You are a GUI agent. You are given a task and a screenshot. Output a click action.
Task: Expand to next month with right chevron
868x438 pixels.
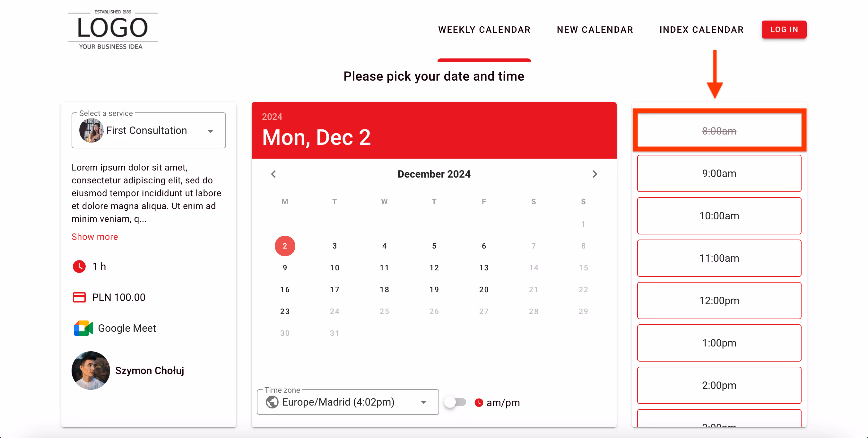point(595,174)
